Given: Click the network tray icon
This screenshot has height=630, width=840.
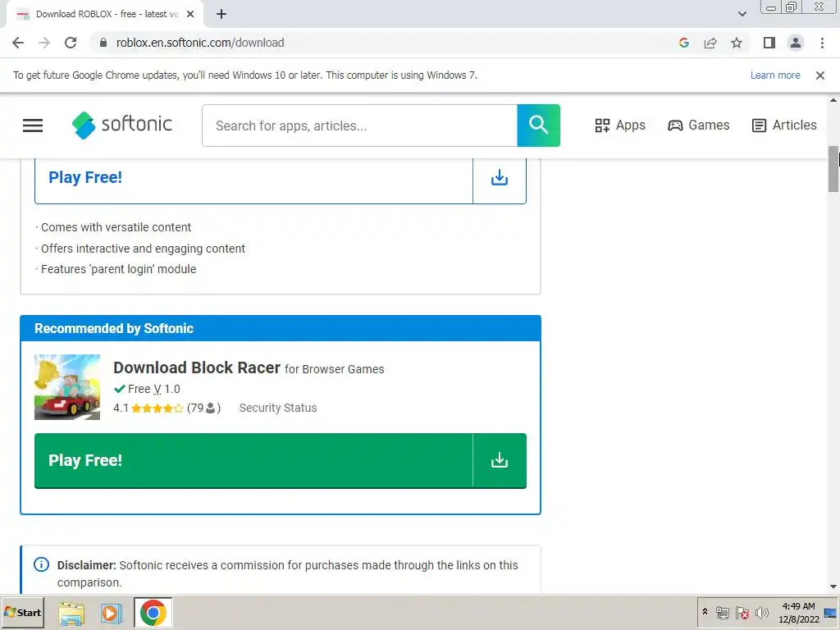Looking at the screenshot, I should click(722, 612).
